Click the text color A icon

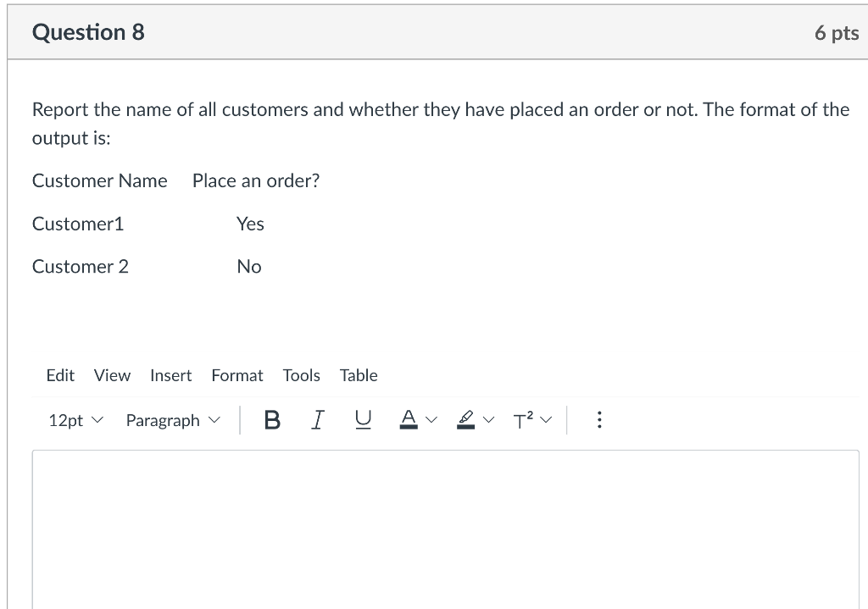[408, 420]
